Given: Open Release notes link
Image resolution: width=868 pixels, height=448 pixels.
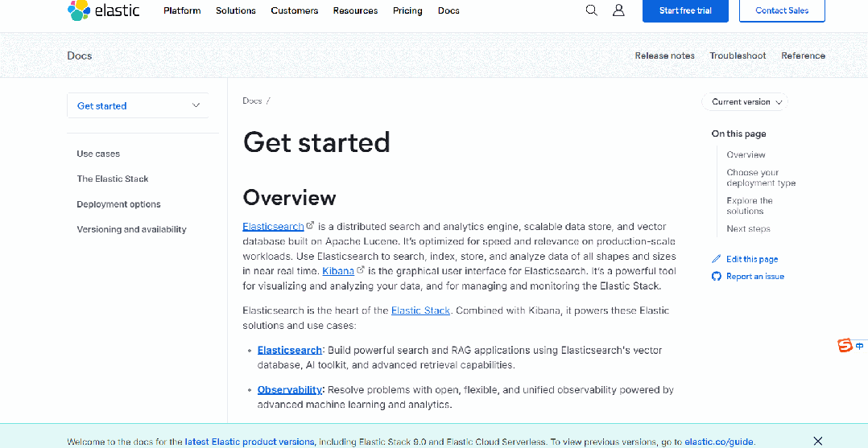Looking at the screenshot, I should 664,55.
